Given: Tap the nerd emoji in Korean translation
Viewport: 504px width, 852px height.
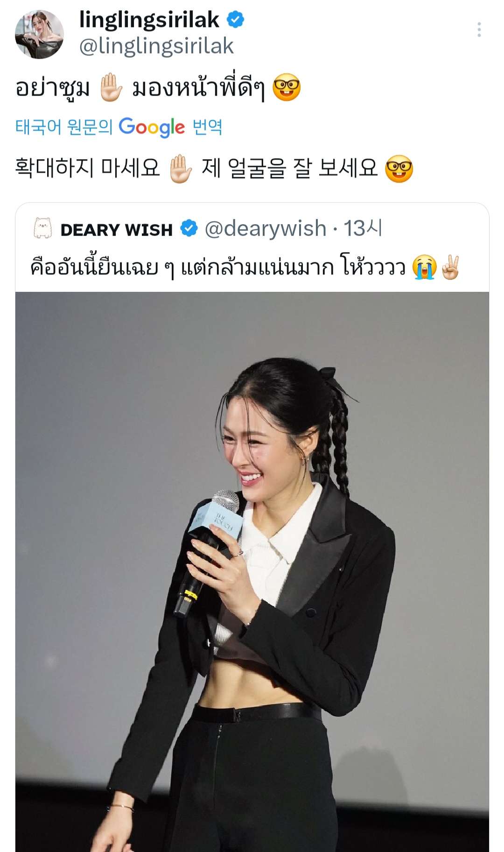Looking at the screenshot, I should coord(399,169).
